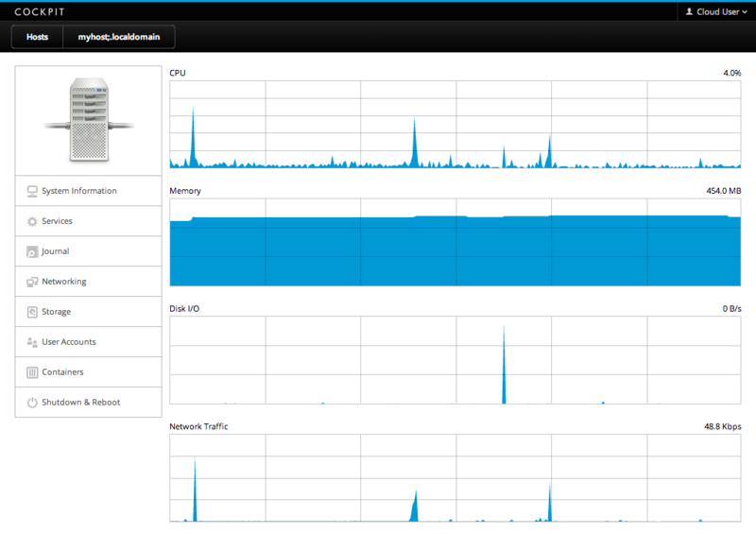
Task: Click the Journal icon in sidebar
Action: [32, 251]
